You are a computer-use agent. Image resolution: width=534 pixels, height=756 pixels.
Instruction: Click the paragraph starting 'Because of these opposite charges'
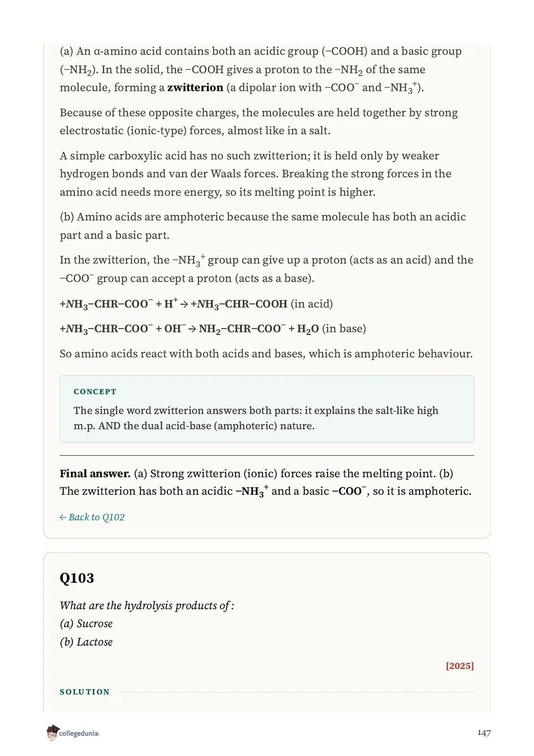tap(259, 122)
